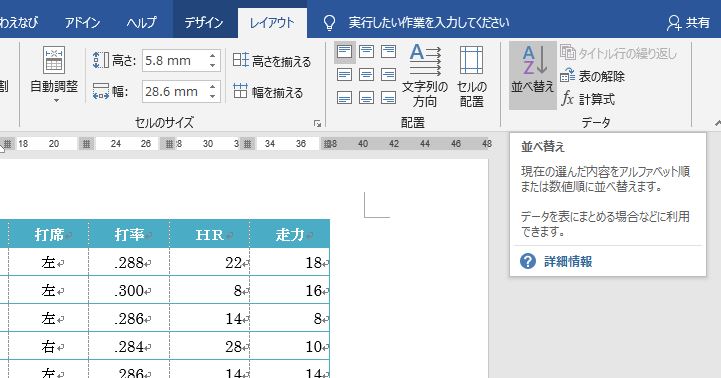Click the 走力 cell with 10
Screen dimensions: 721x378
(290, 346)
